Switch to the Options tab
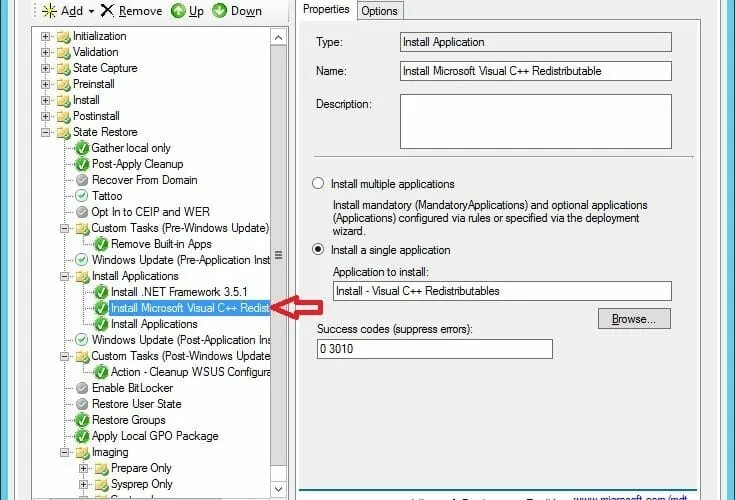The height and width of the screenshot is (500, 735). (379, 11)
